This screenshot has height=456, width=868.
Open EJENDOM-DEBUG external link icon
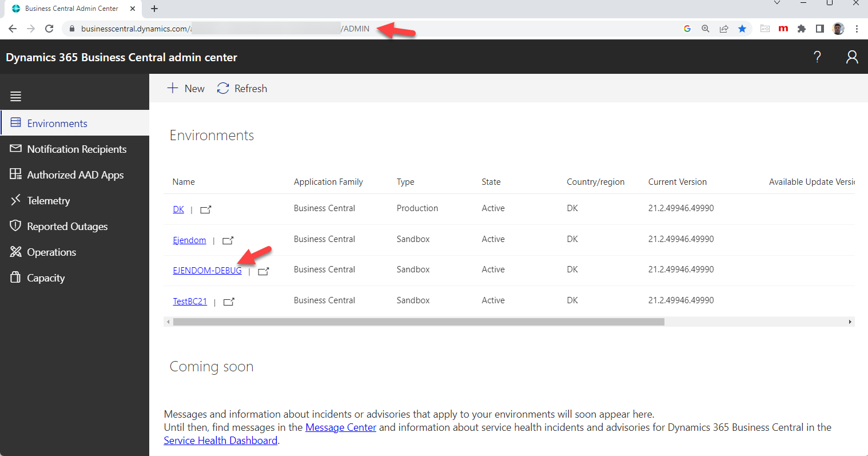[x=263, y=271]
